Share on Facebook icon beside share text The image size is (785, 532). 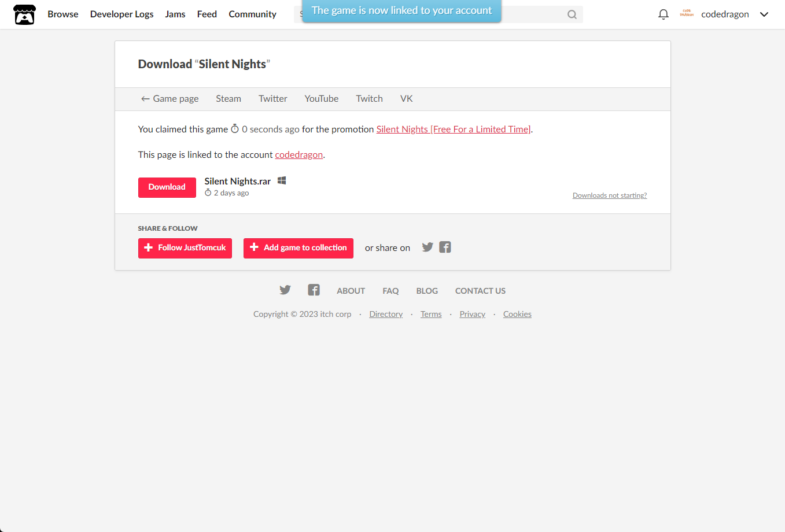(445, 247)
